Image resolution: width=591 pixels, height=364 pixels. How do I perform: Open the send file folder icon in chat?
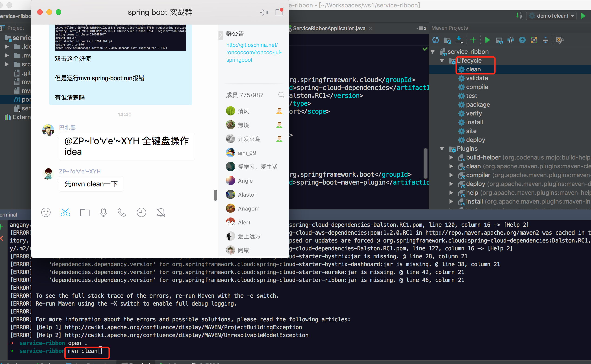point(85,212)
